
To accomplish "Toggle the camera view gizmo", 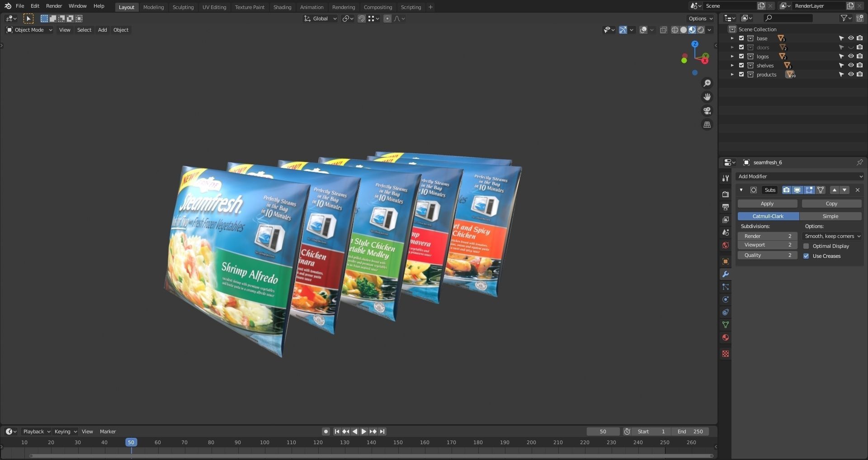I will click(707, 111).
